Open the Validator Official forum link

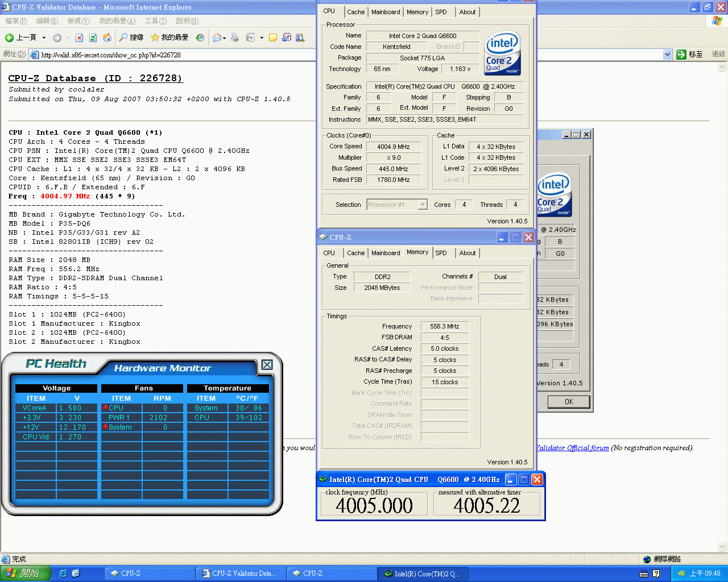pyautogui.click(x=573, y=448)
